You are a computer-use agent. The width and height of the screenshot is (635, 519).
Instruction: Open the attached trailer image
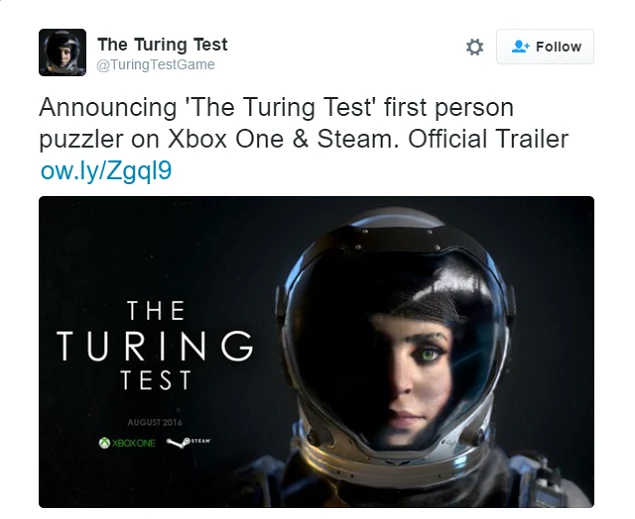[x=316, y=351]
